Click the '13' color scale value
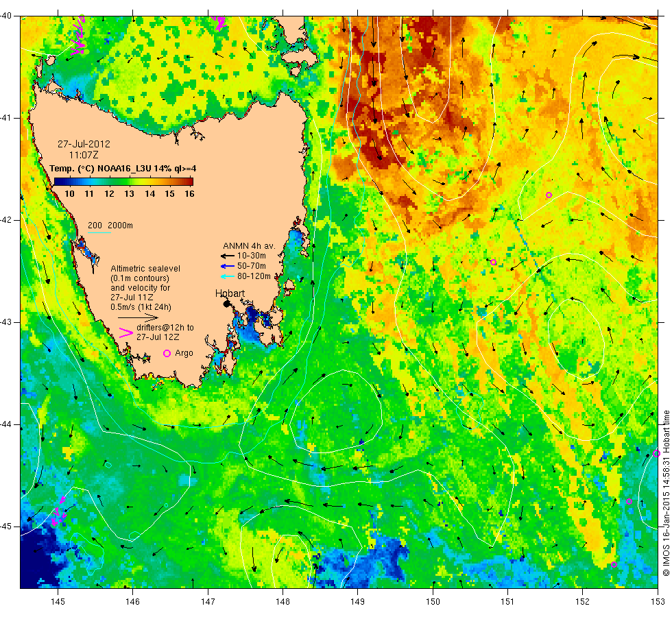Viewport: 672px width, 617px height. coord(129,193)
